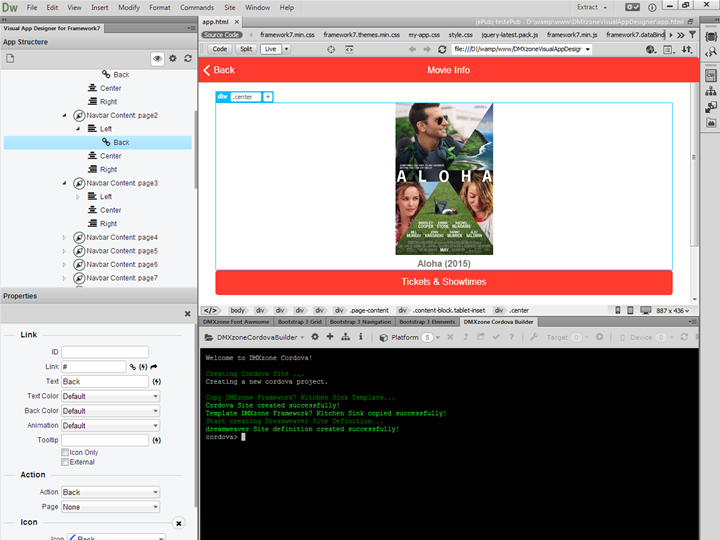Image resolution: width=720 pixels, height=540 pixels.
Task: Open the Extract dropdown
Action: click(592, 7)
